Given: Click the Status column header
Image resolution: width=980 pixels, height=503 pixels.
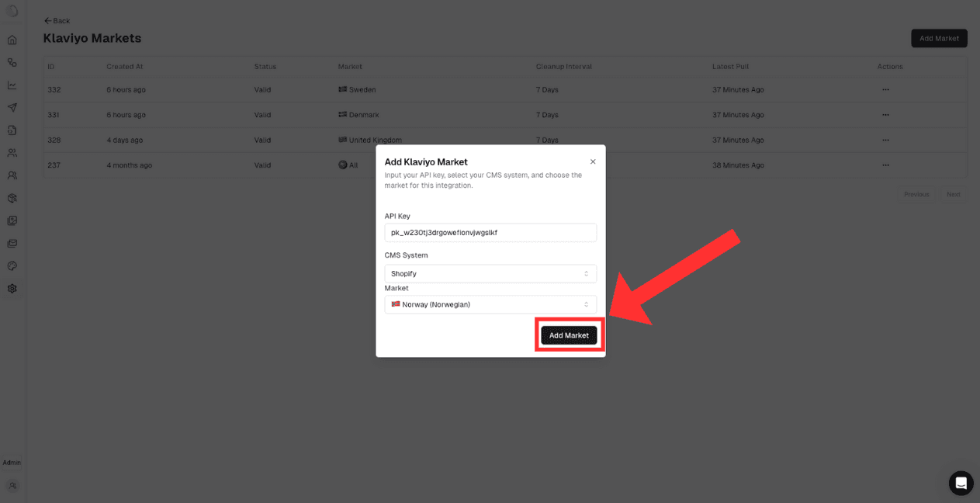Looking at the screenshot, I should 265,67.
